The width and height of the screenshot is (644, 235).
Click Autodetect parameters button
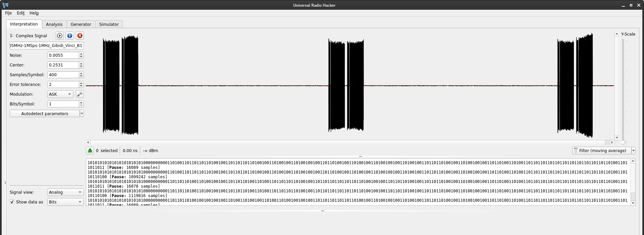click(45, 114)
